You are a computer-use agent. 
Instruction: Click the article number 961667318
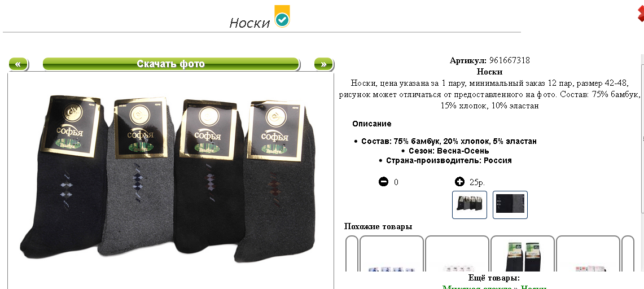[509, 60]
